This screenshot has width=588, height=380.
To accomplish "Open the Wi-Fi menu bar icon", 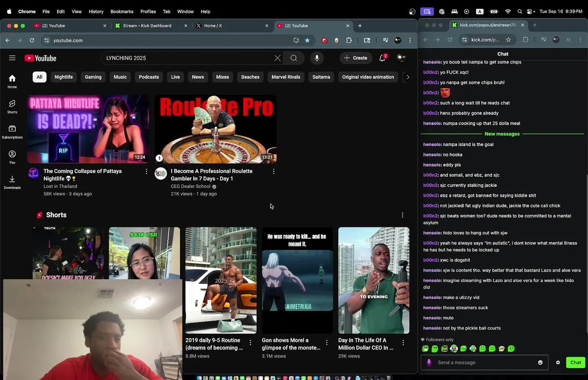I will click(508, 12).
